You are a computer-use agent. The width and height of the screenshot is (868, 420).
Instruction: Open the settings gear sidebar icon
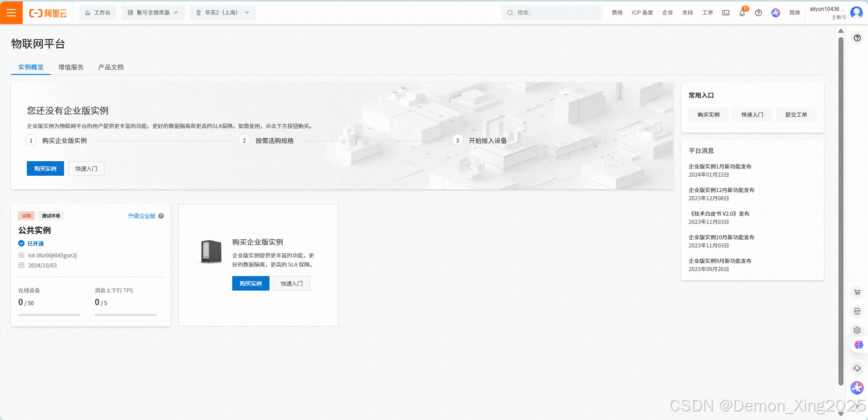click(x=857, y=331)
